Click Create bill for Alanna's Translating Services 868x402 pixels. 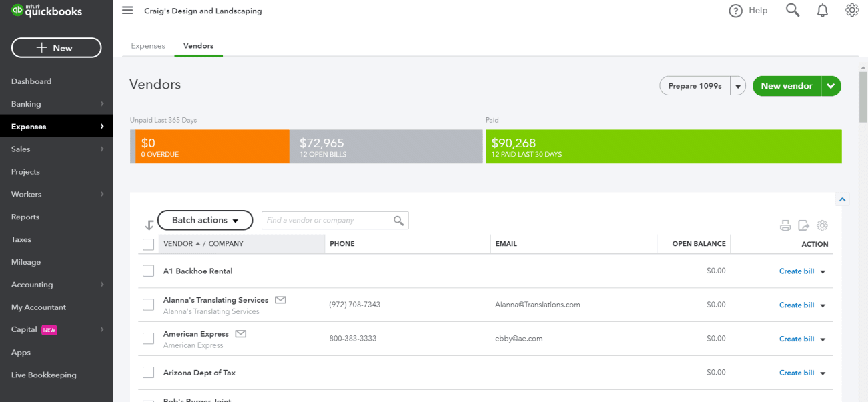click(x=797, y=305)
